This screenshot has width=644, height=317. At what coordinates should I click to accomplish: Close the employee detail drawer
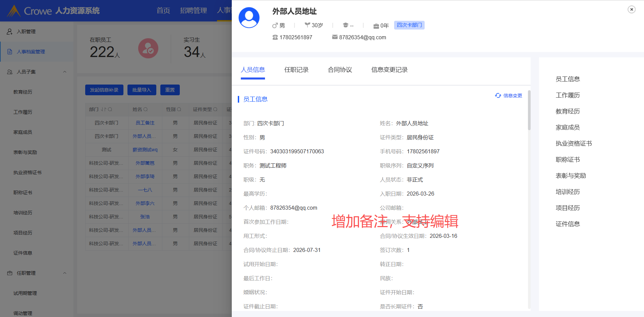[631, 9]
